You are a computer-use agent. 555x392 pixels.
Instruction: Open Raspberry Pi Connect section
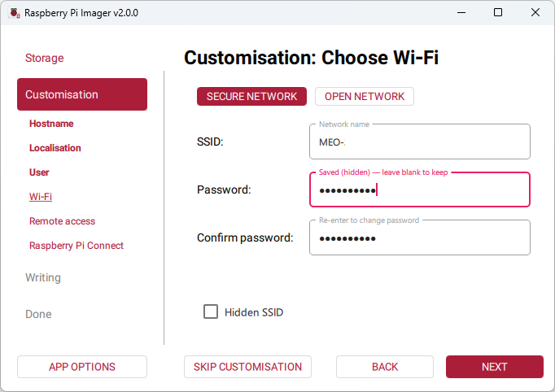click(76, 246)
